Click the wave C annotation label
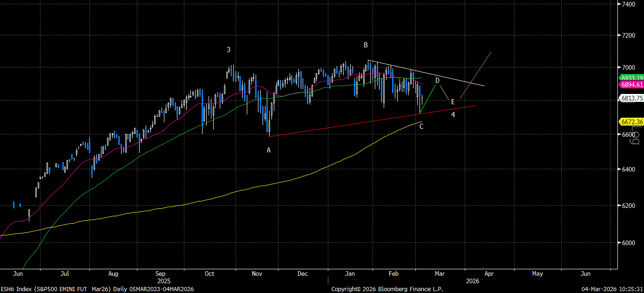Viewport: 644px width, 293px height. coord(421,126)
